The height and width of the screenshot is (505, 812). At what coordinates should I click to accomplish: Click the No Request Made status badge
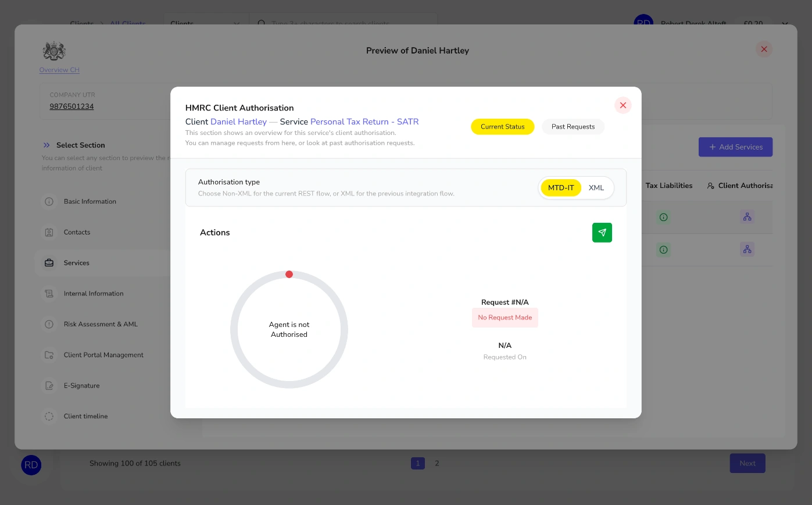coord(505,318)
